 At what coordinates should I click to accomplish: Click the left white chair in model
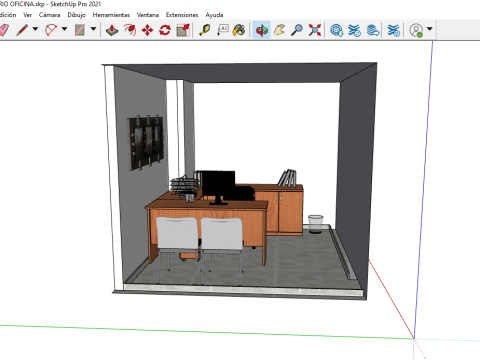(177, 233)
